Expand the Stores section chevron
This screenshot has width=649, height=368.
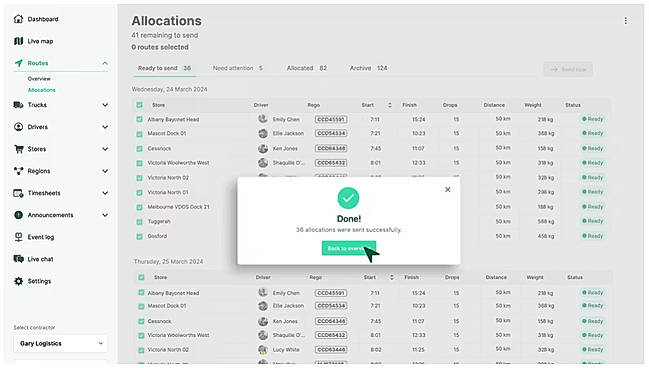105,149
